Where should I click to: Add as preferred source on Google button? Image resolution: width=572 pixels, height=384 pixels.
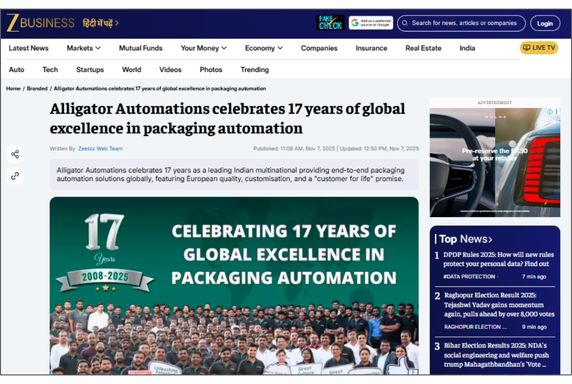click(x=371, y=23)
